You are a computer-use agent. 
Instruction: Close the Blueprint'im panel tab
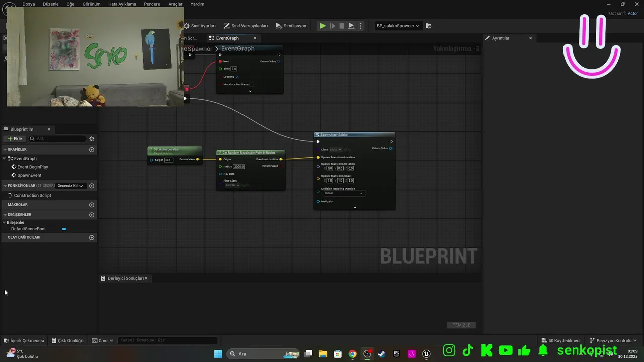click(49, 129)
